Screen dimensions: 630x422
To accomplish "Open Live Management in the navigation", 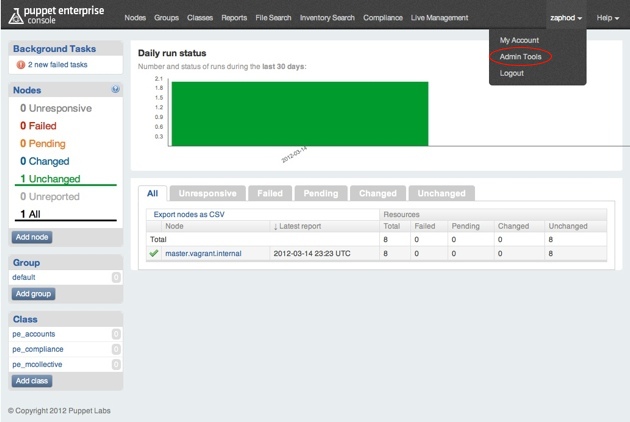I will pyautogui.click(x=439, y=18).
